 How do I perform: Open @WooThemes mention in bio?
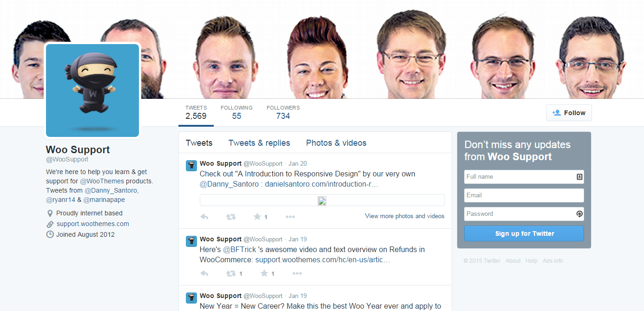coord(102,181)
